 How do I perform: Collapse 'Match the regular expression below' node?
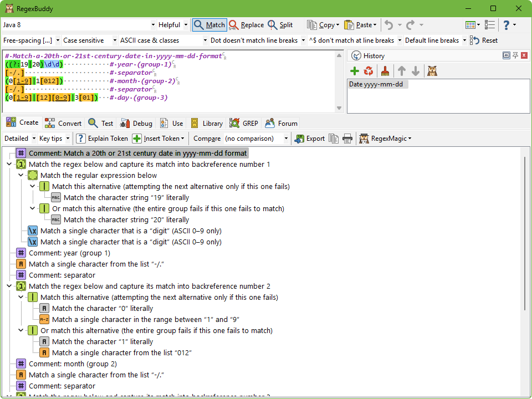tap(21, 176)
